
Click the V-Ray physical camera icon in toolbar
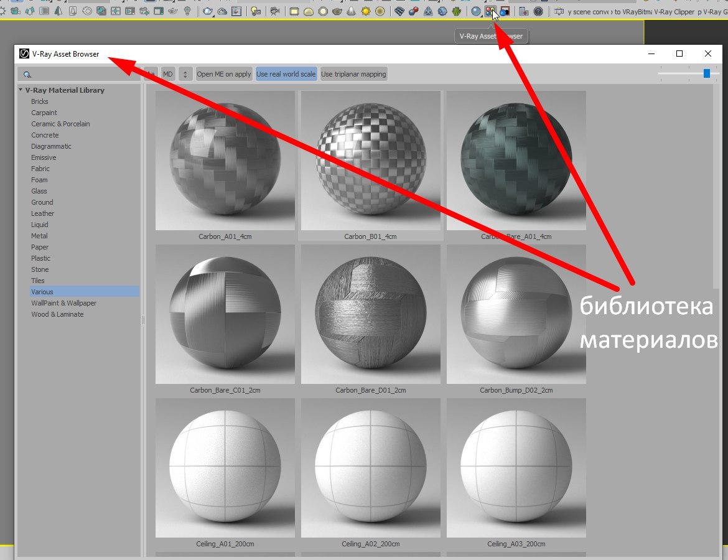[x=16, y=11]
